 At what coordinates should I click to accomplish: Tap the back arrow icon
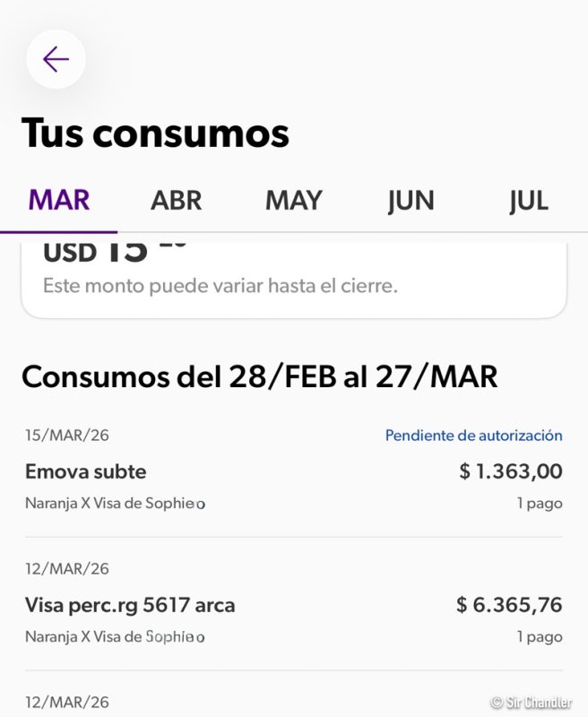click(x=56, y=59)
